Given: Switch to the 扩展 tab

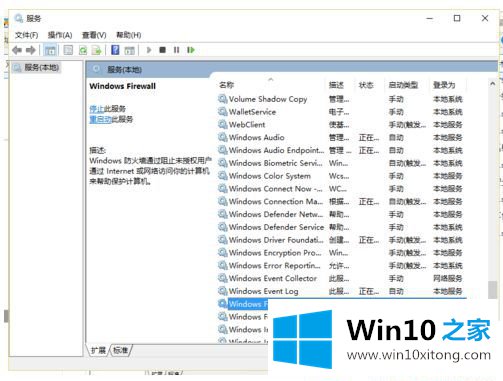Looking at the screenshot, I should 98,350.
